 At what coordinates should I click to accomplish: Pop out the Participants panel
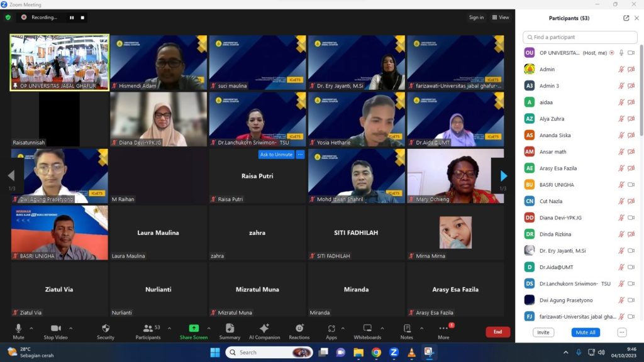(626, 18)
